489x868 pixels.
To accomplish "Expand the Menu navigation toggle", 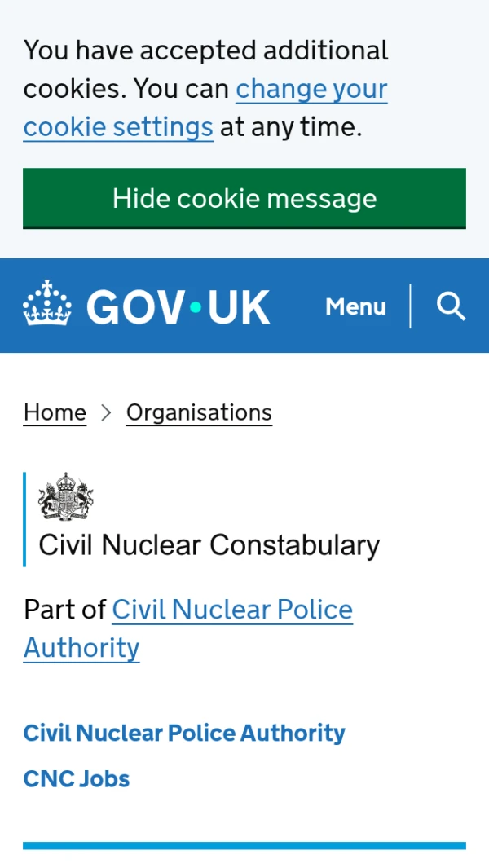I will (355, 306).
